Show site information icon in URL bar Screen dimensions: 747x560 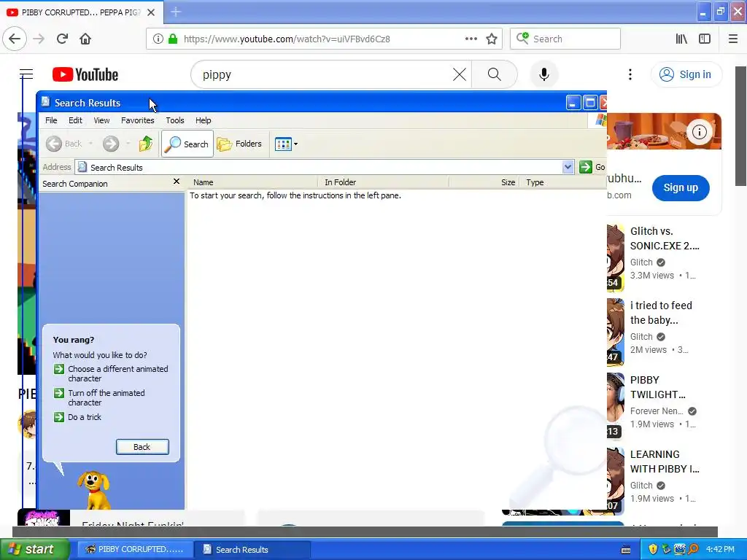158,39
